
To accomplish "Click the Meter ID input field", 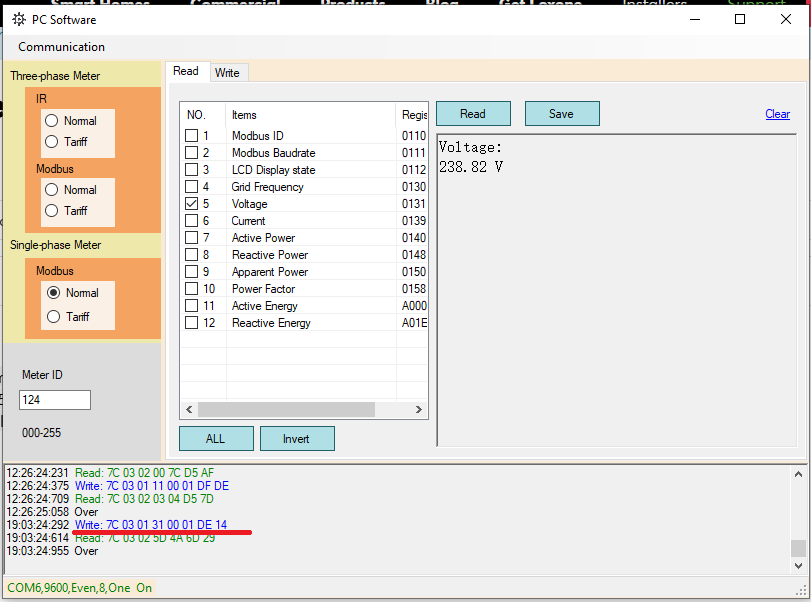I will coord(55,400).
